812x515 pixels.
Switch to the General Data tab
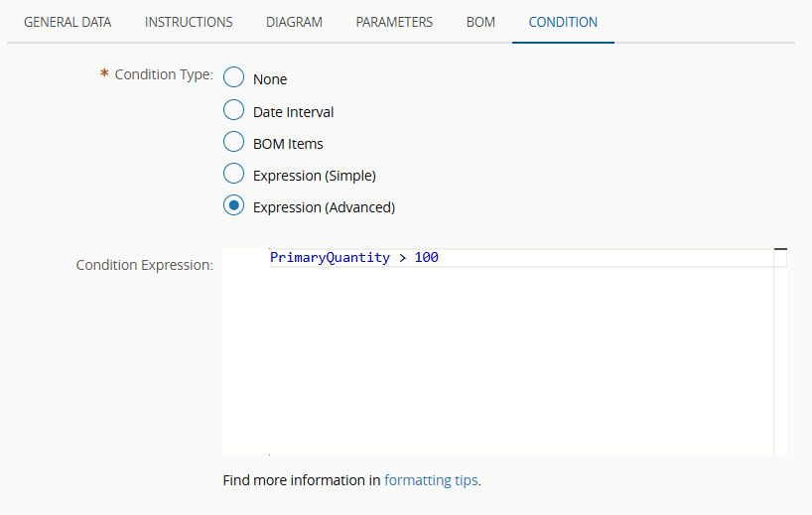[x=68, y=22]
